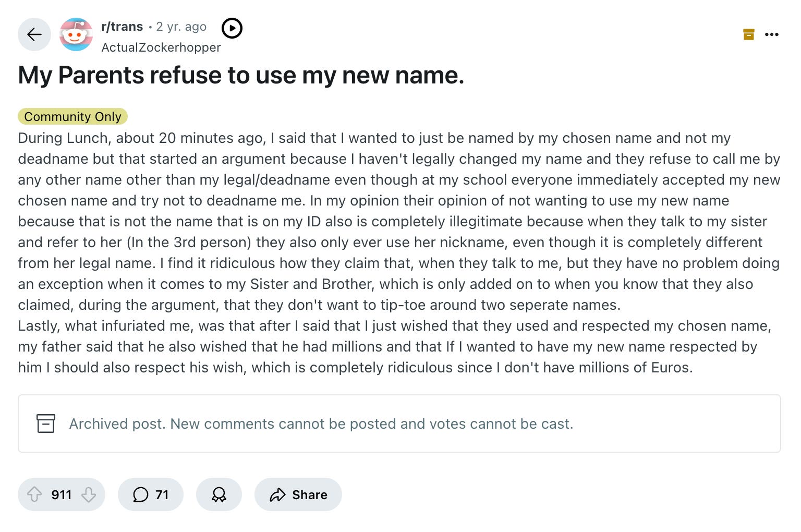Open the r/trans subreddit link
Image resolution: width=801 pixels, height=532 pixels.
(122, 27)
